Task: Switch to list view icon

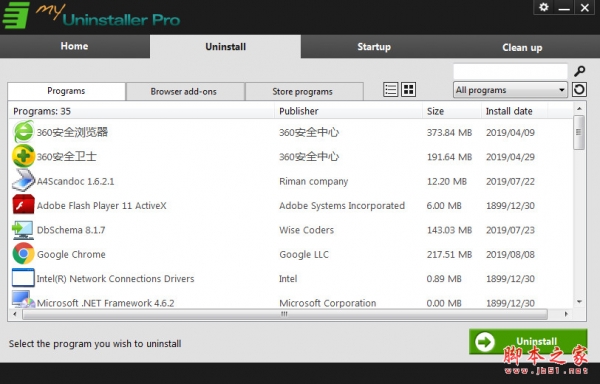Action: tap(390, 89)
